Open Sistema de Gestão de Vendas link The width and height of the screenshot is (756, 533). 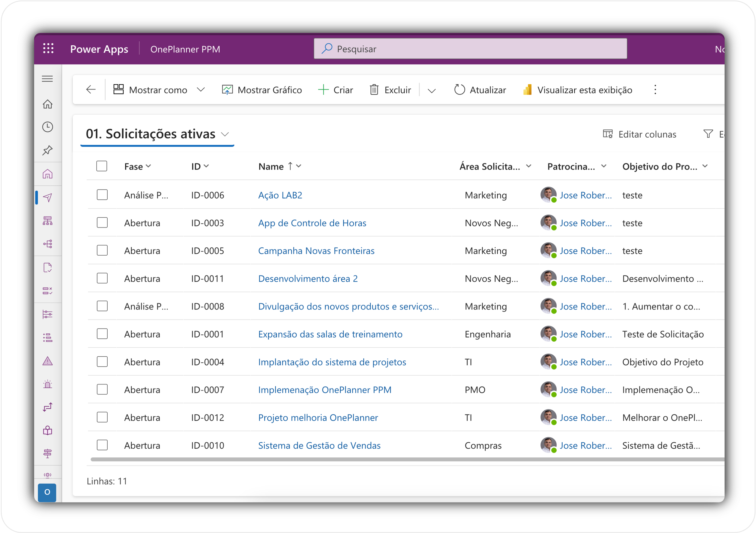319,445
